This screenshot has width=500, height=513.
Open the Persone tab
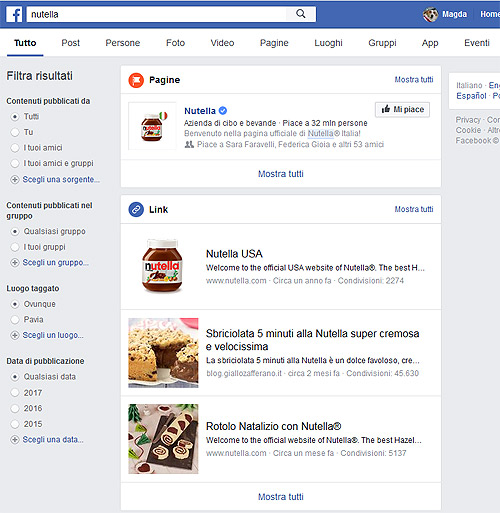tap(123, 43)
